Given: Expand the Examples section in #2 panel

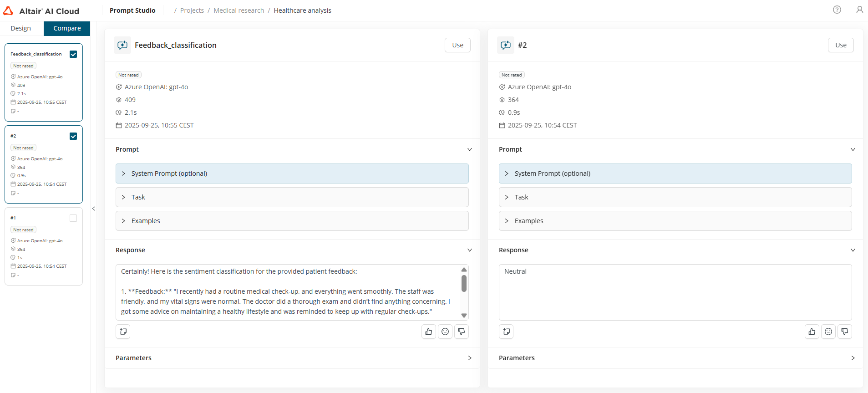Looking at the screenshot, I should pos(675,221).
